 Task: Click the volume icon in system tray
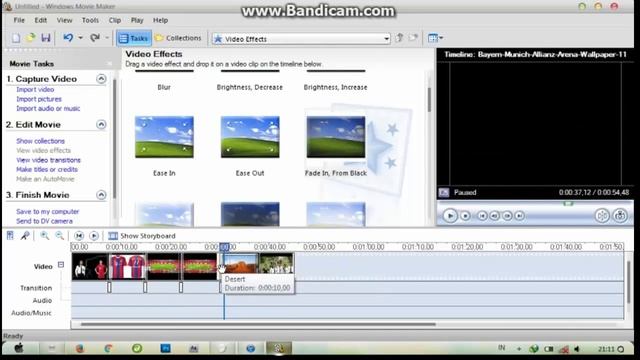pyautogui.click(x=577, y=349)
